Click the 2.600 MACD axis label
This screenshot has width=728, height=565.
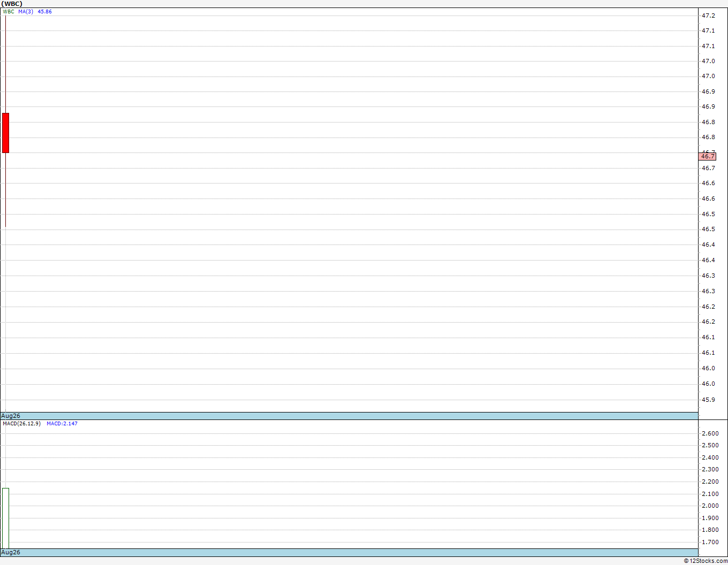pos(710,433)
